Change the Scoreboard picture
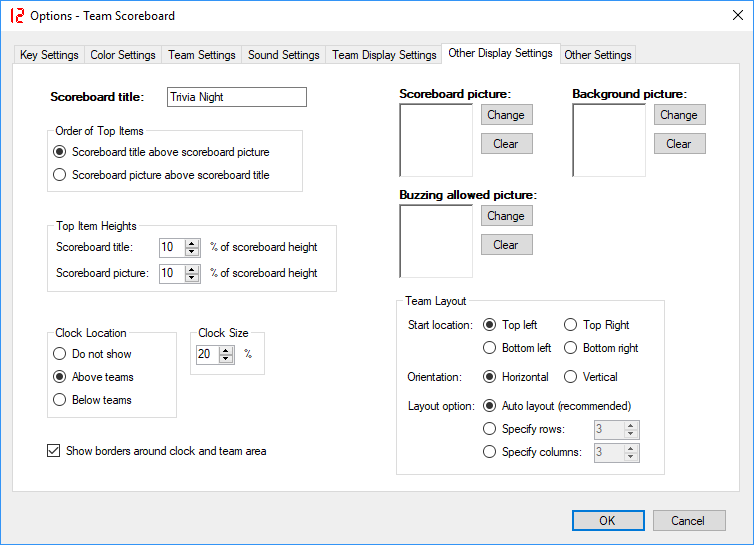This screenshot has width=754, height=545. pyautogui.click(x=506, y=115)
